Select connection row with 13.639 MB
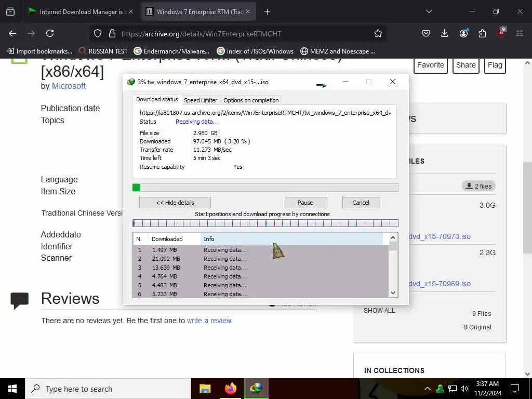This screenshot has height=399, width=532. click(x=261, y=268)
